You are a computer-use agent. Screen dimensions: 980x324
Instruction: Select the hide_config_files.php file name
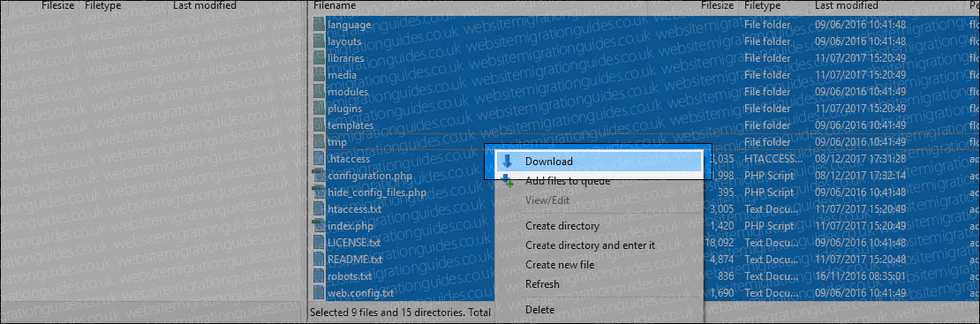coord(377,192)
